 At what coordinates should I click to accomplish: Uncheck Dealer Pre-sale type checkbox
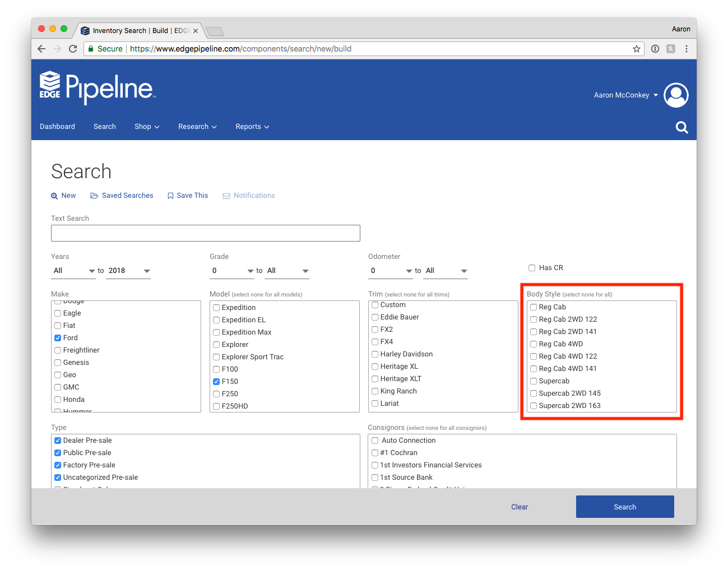pyautogui.click(x=58, y=441)
